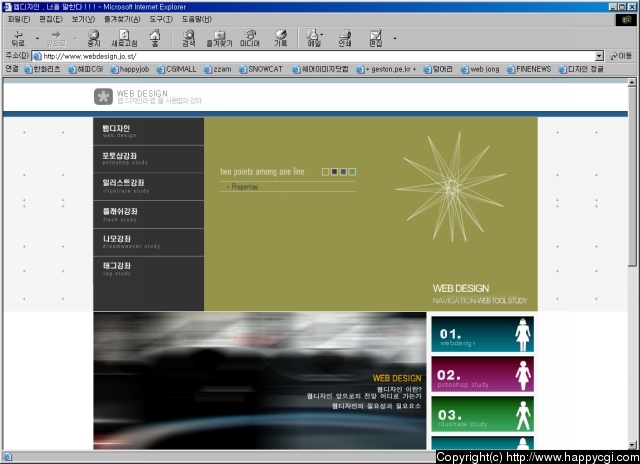Open the 보기(V) menu
Image resolution: width=640 pixels, height=464 pixels.
tap(83, 19)
